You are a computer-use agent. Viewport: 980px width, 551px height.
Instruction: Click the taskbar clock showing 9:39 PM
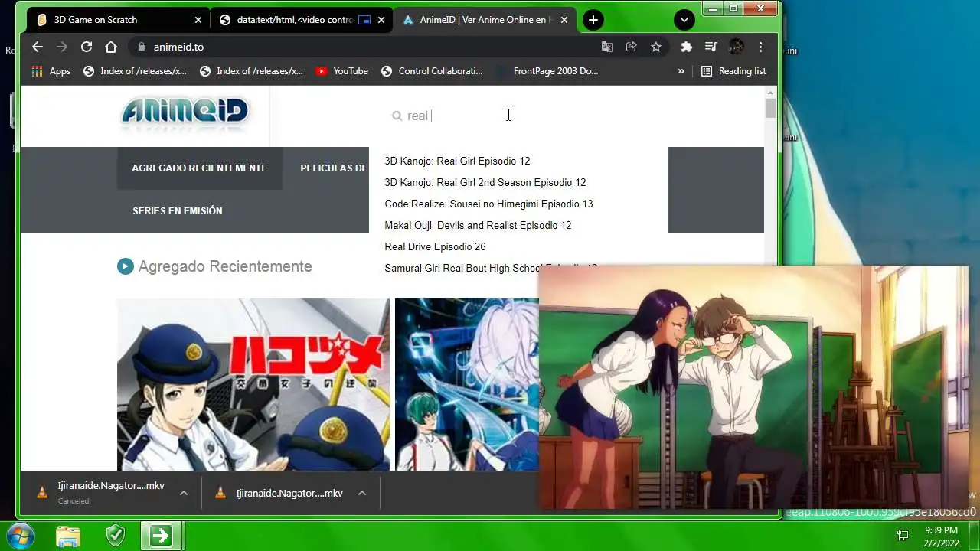(941, 536)
